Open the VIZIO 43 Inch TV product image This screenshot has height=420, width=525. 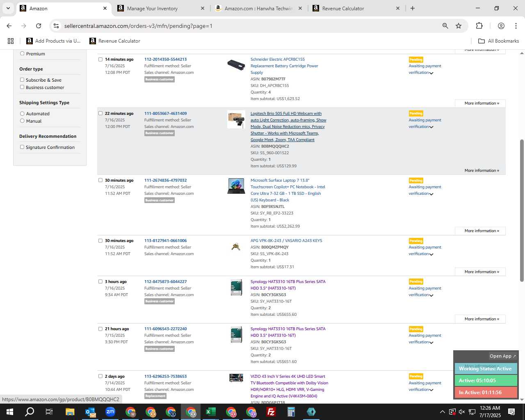(236, 378)
